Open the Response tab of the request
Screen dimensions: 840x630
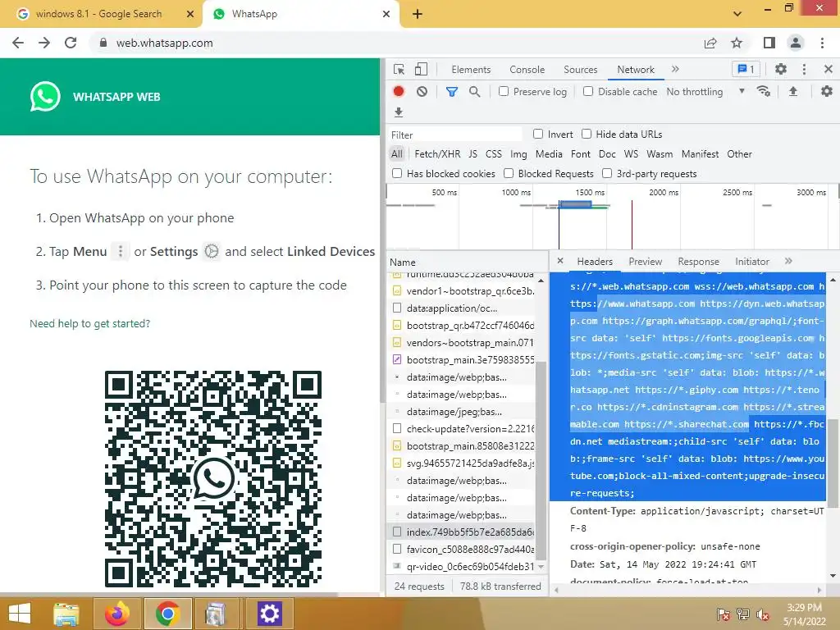(x=698, y=262)
